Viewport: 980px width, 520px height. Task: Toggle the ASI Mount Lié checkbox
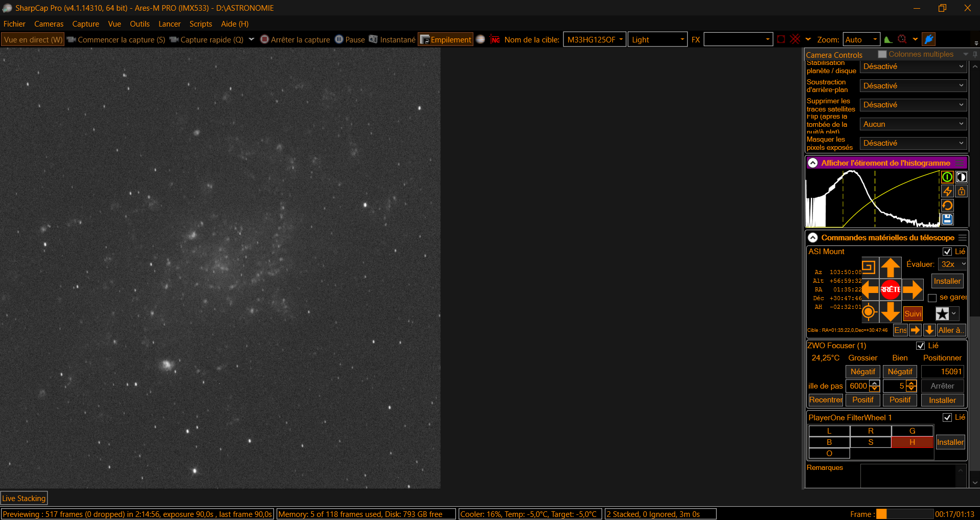point(947,252)
